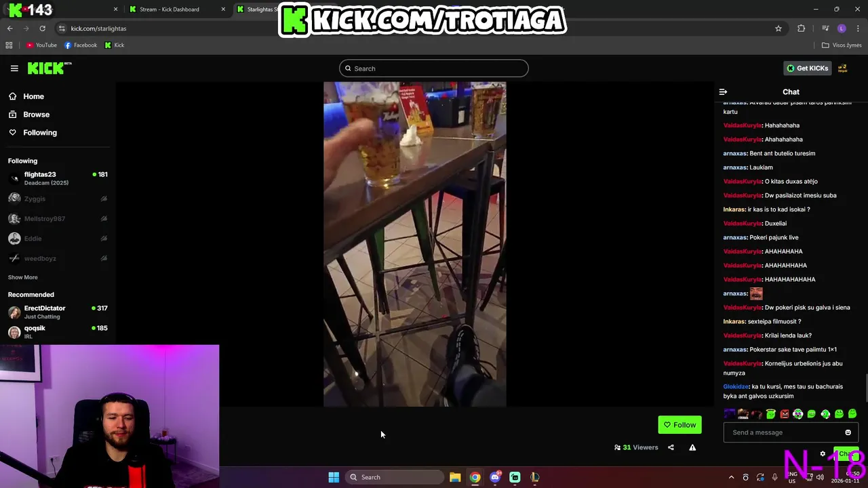Click Glokidze username in chat
Image resolution: width=868 pixels, height=488 pixels.
click(x=736, y=386)
